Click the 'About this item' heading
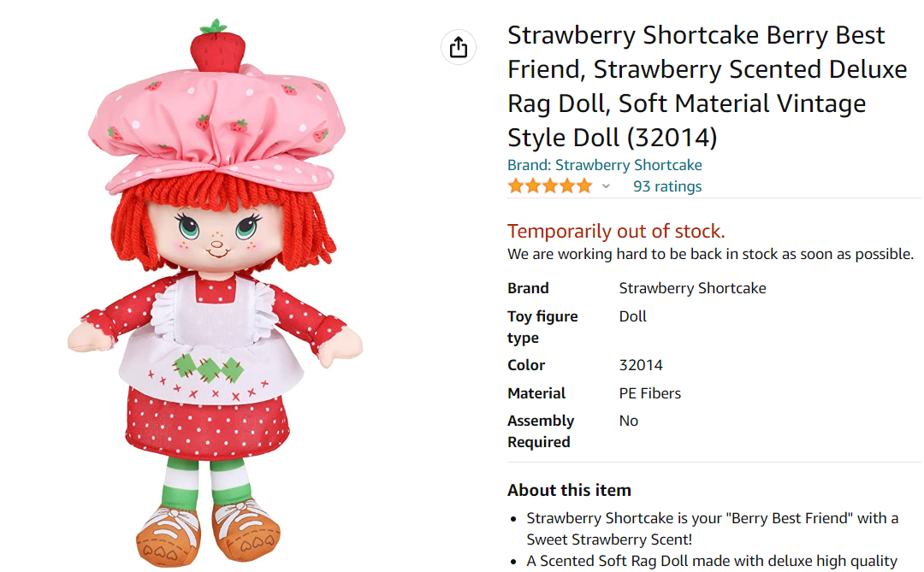This screenshot has width=924, height=572. tap(569, 490)
